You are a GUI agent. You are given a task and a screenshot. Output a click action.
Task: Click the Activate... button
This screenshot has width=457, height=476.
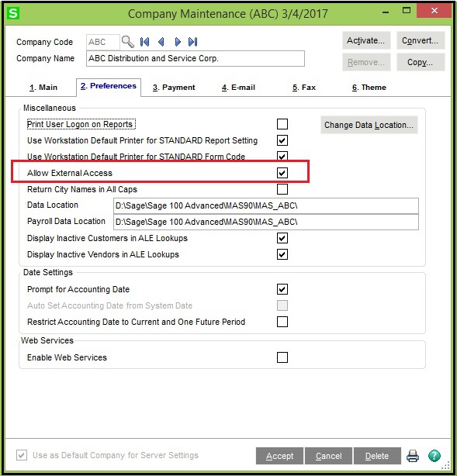point(366,40)
